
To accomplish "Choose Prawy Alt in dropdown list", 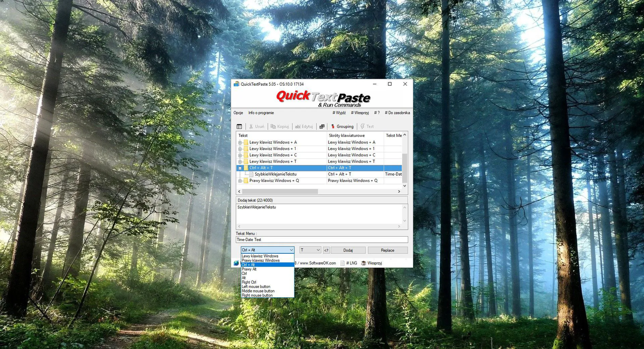I will [x=267, y=269].
